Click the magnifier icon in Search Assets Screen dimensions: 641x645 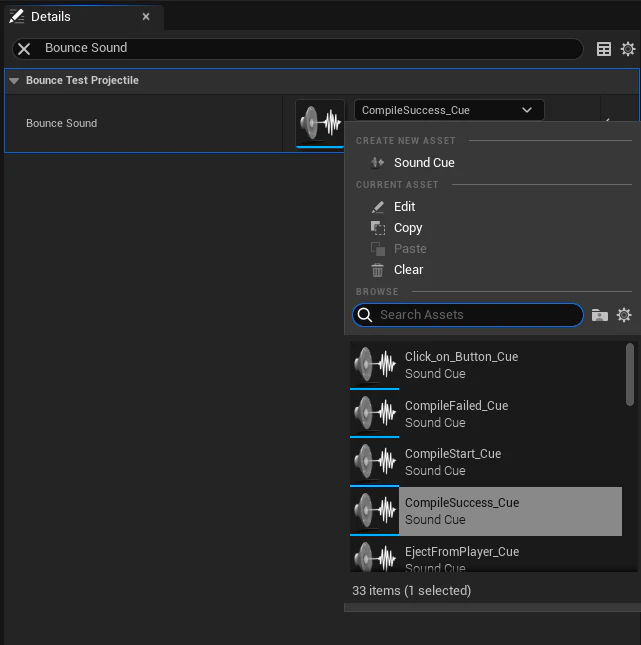tap(365, 315)
